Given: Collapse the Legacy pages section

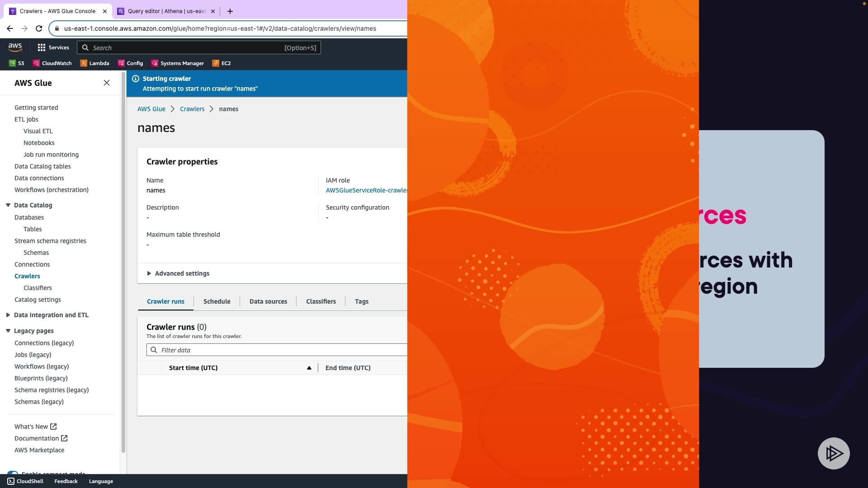Looking at the screenshot, I should point(8,331).
